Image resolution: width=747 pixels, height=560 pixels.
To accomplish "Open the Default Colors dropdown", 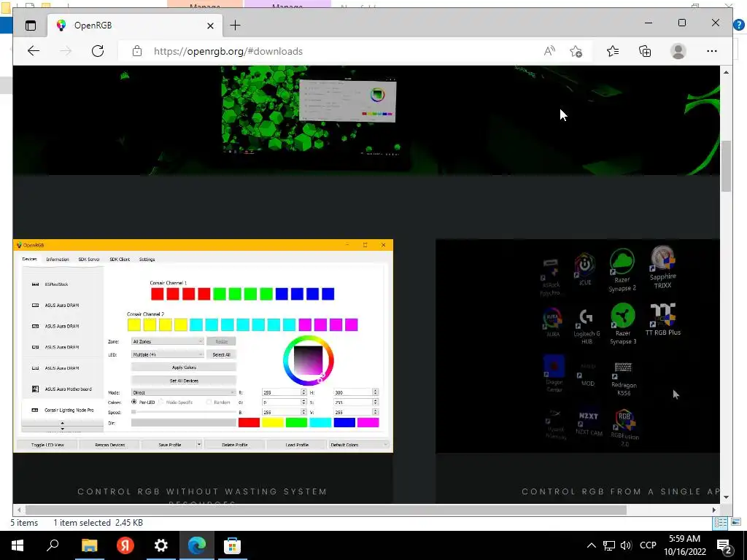I will pyautogui.click(x=358, y=444).
